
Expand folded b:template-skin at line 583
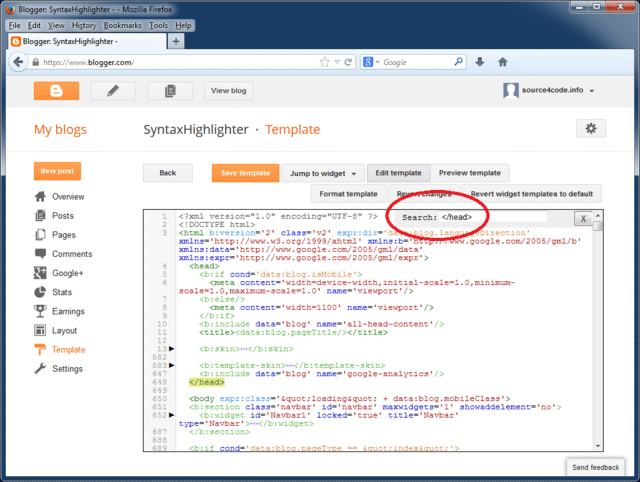[x=171, y=365]
